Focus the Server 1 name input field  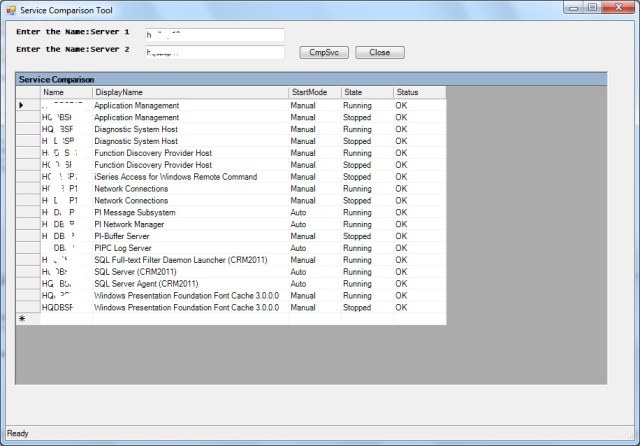215,35
